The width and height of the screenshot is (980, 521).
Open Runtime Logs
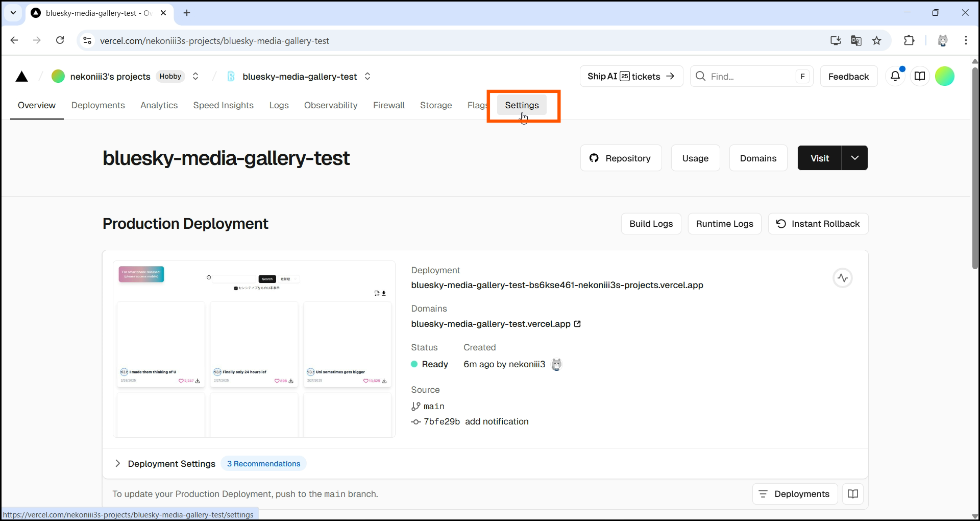tap(724, 224)
